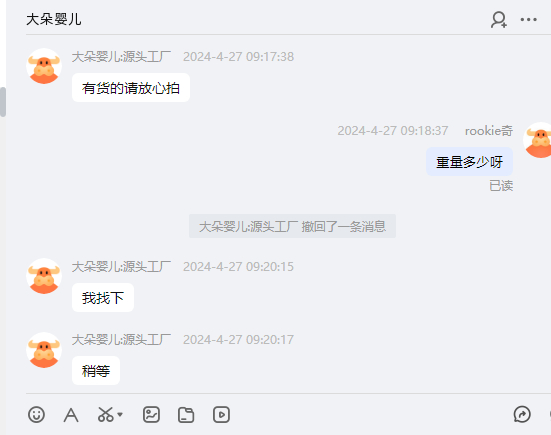Expand the screenshot options arrow
This screenshot has height=435, width=551.
point(120,415)
